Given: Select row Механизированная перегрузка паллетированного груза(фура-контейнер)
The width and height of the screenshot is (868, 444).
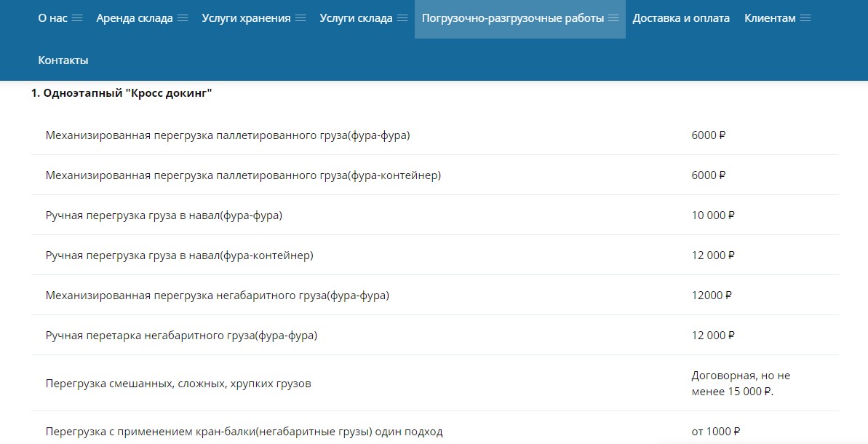Looking at the screenshot, I should point(243,175).
